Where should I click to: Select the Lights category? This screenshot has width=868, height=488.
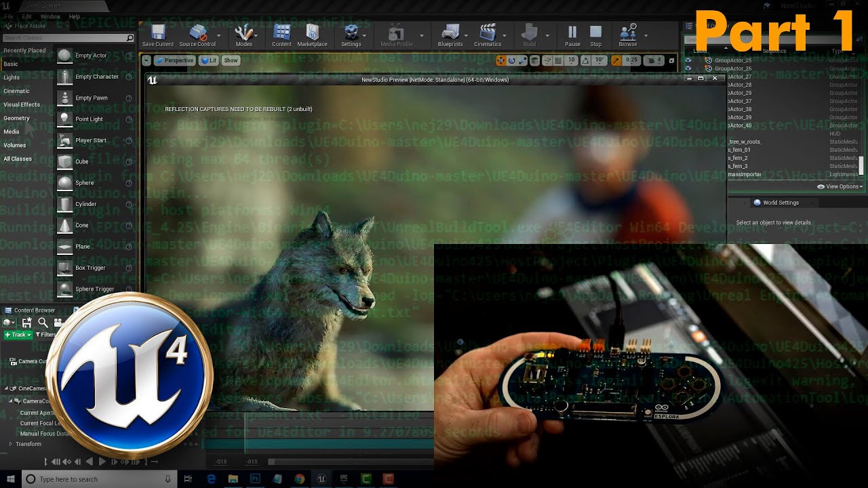pos(12,77)
